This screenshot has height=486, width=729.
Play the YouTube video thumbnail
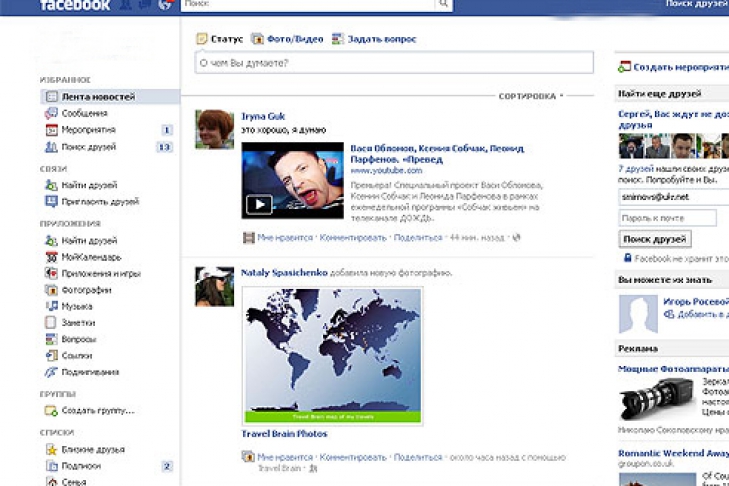(259, 204)
